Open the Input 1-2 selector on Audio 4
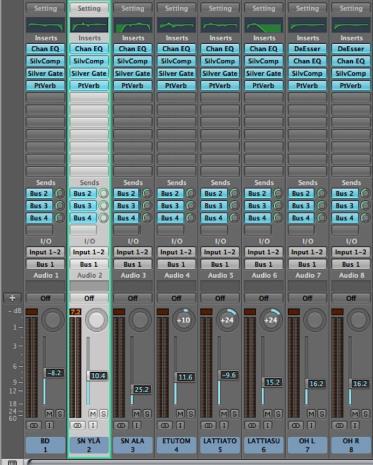Image resolution: width=373 pixels, height=465 pixels. (176, 252)
